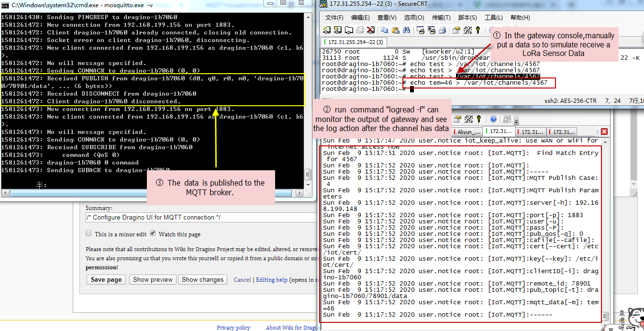This screenshot has height=331, width=644.
Task: Open 脚本(S) menu in SecureCRT
Action: click(467, 18)
